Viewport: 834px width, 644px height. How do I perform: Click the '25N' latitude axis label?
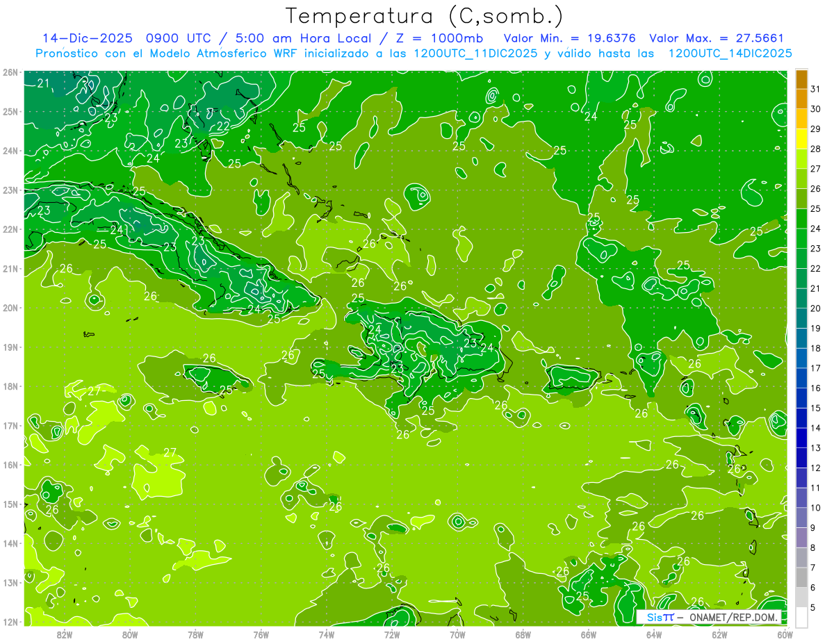coord(10,112)
